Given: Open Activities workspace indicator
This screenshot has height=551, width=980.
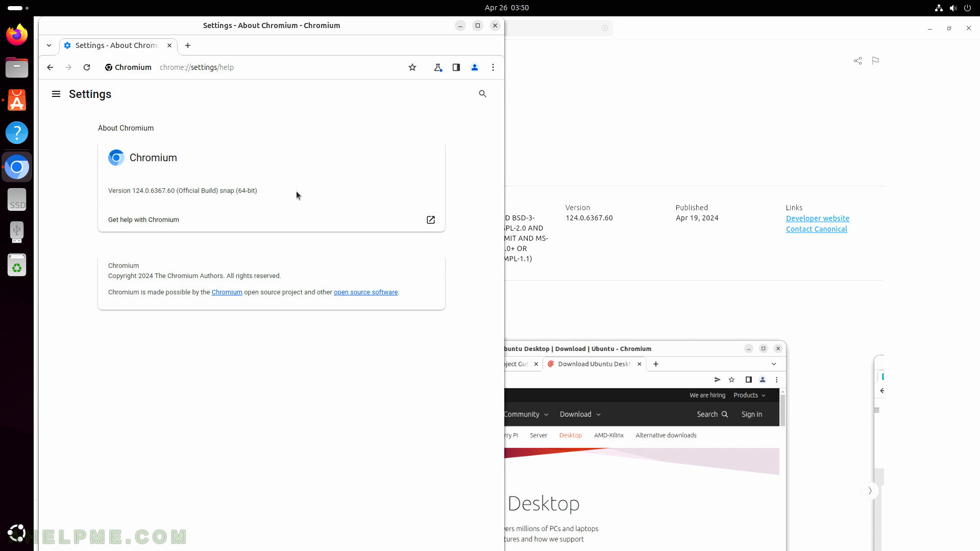Looking at the screenshot, I should 18,8.
